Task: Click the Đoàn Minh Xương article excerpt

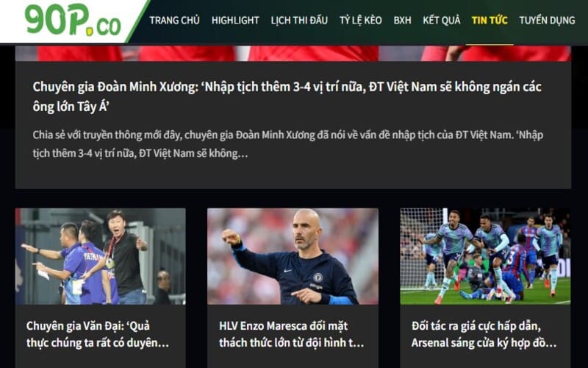Action: click(287, 144)
